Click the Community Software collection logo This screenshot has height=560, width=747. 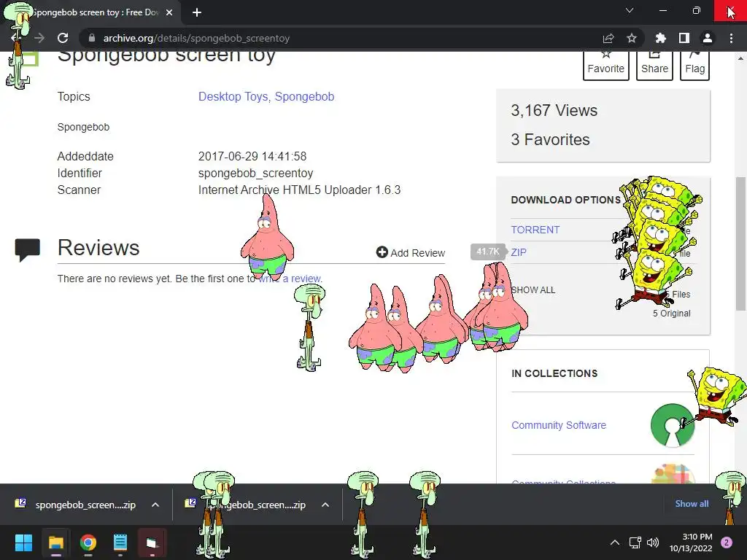click(672, 425)
